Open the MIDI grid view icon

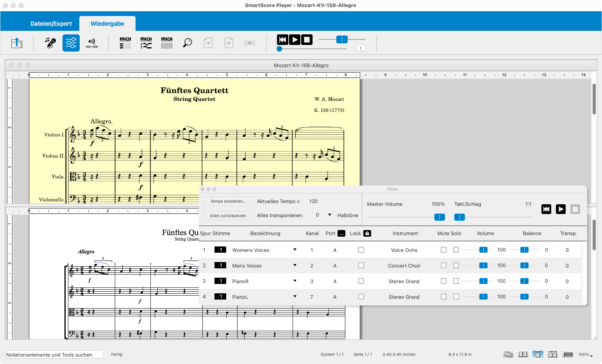(167, 43)
